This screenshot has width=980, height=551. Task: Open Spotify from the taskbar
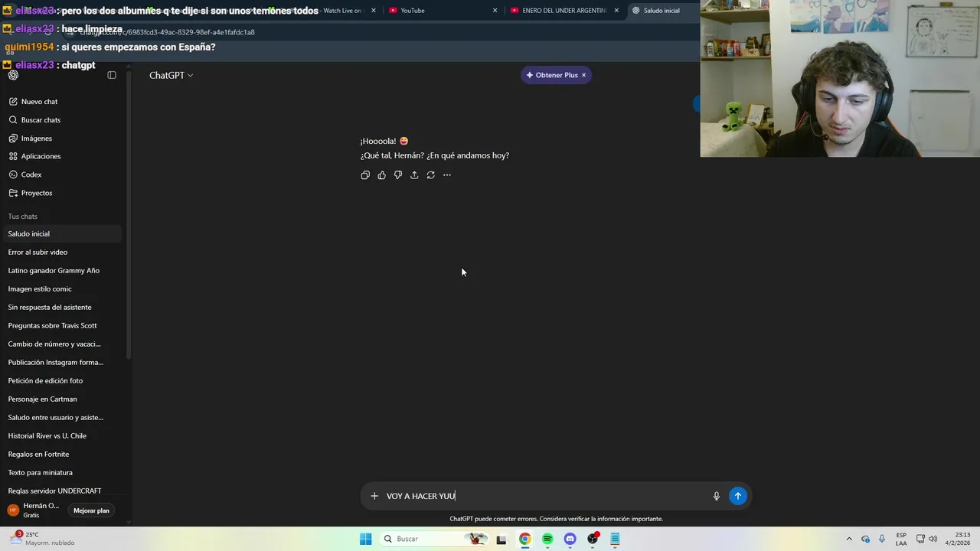pos(547,539)
